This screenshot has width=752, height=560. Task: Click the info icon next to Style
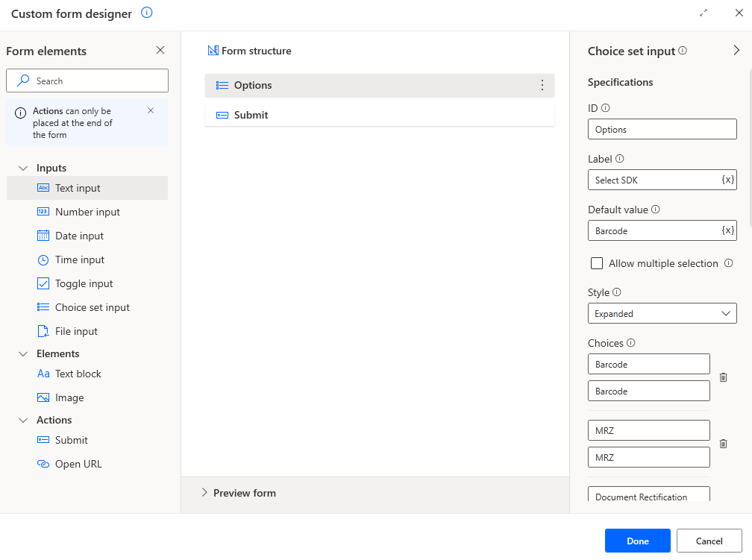617,293
